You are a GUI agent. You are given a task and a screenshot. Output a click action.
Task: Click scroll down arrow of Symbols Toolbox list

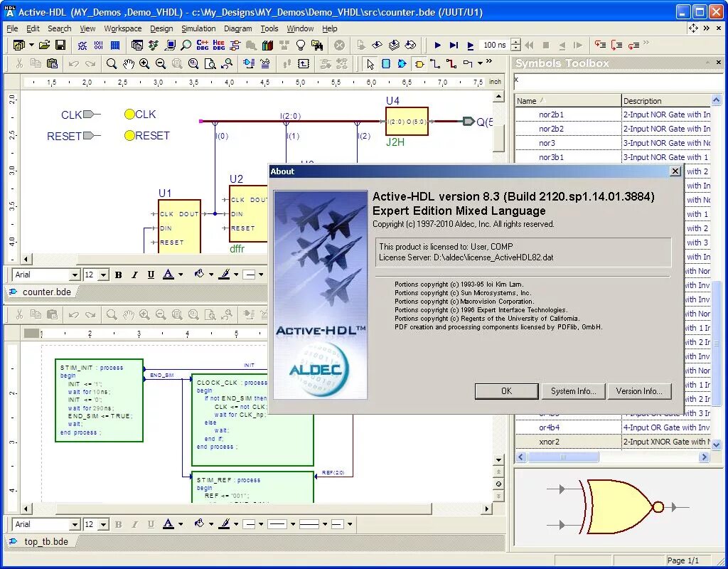tap(716, 444)
